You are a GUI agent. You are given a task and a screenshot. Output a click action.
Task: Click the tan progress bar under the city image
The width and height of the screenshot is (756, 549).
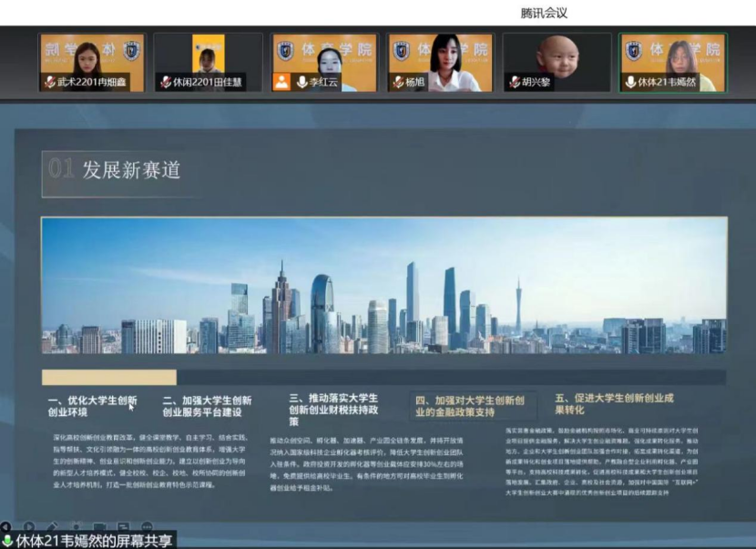coord(109,377)
